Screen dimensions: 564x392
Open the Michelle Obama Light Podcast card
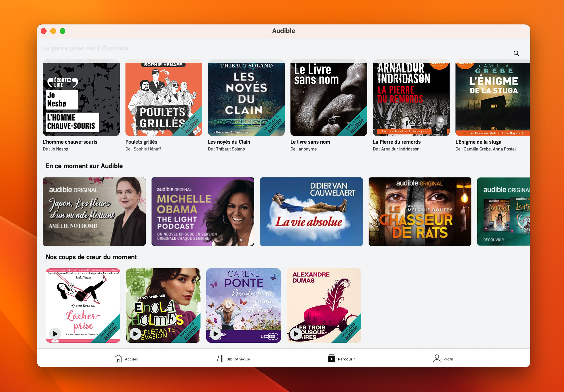click(203, 212)
